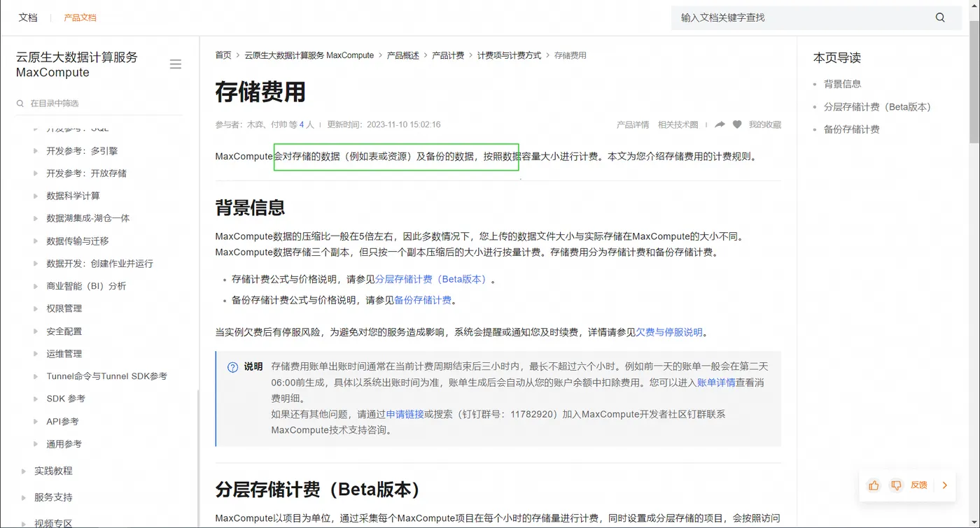Open API参考 sidebar item
Screen dimensions: 980x528
pos(63,422)
